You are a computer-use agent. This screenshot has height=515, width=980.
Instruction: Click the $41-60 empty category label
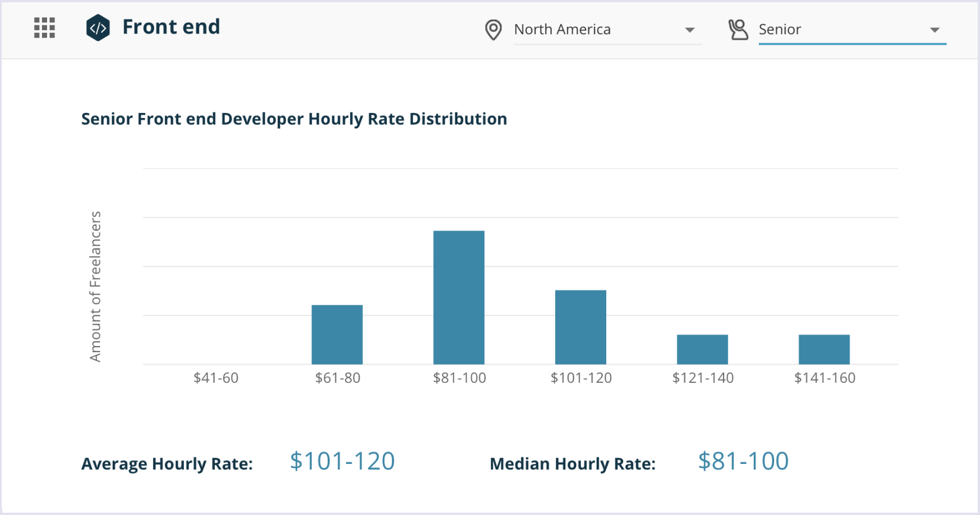point(216,377)
